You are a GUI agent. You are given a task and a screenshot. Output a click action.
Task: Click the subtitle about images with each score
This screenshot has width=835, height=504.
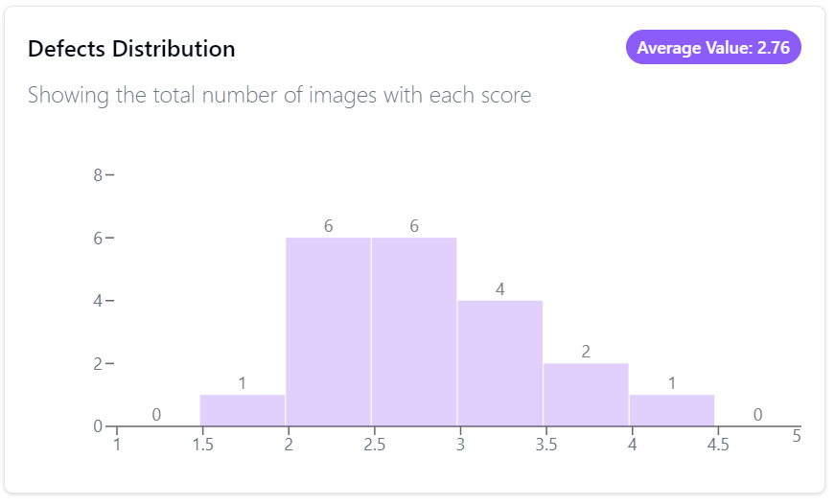pos(280,95)
